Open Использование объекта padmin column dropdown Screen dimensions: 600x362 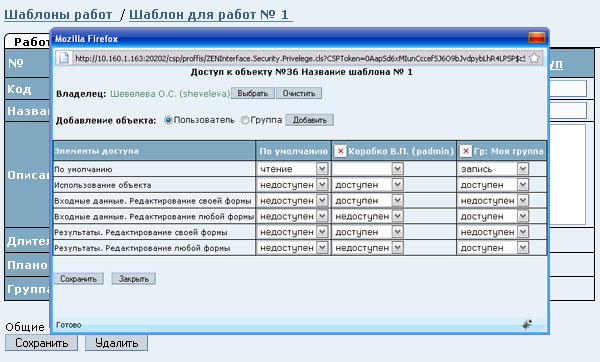[368, 185]
